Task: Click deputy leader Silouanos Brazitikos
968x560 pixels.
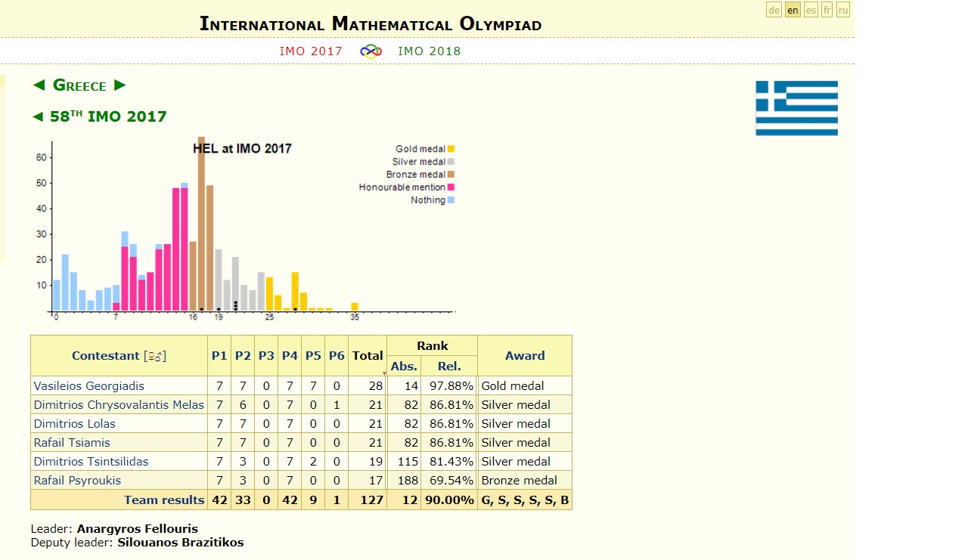Action: [x=181, y=543]
